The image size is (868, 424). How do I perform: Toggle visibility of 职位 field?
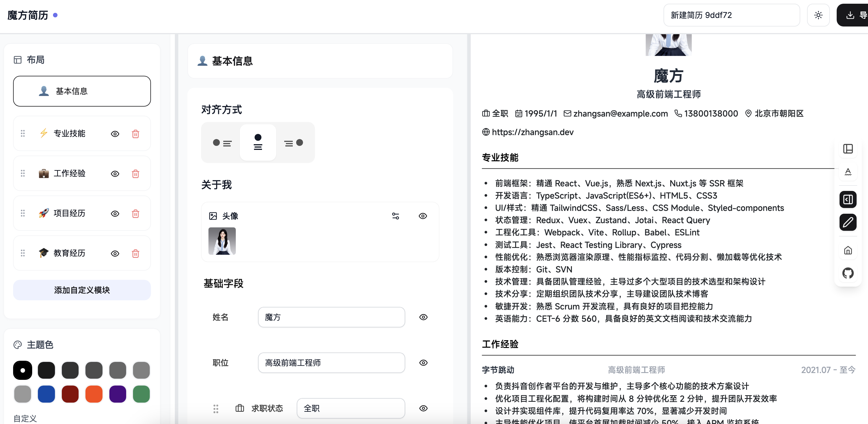click(x=423, y=363)
